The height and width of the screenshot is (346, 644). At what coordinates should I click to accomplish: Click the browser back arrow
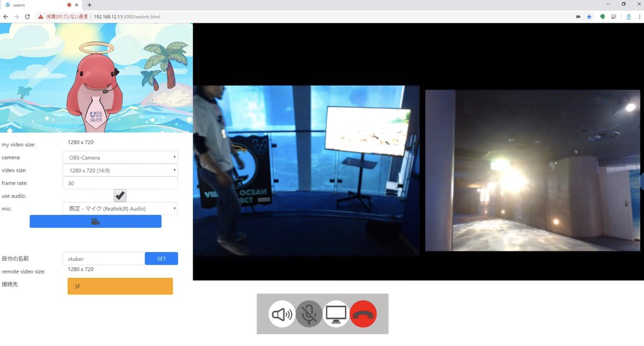coord(6,17)
